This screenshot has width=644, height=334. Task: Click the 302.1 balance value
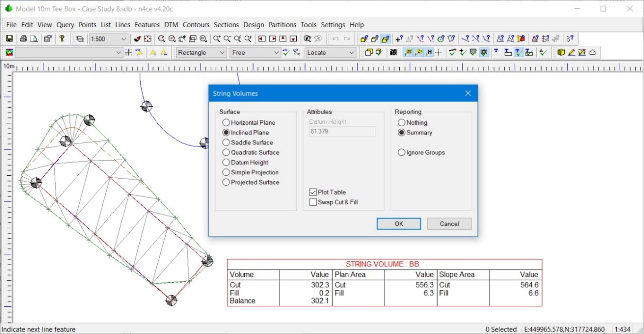pyautogui.click(x=320, y=301)
